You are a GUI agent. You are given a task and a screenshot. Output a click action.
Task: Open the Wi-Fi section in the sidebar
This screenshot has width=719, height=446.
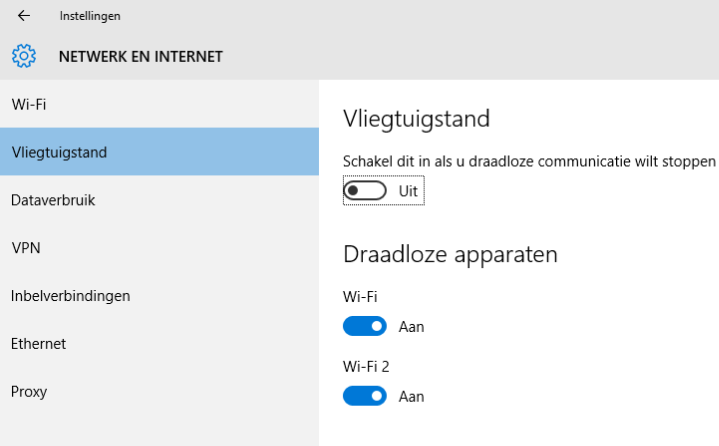(29, 104)
